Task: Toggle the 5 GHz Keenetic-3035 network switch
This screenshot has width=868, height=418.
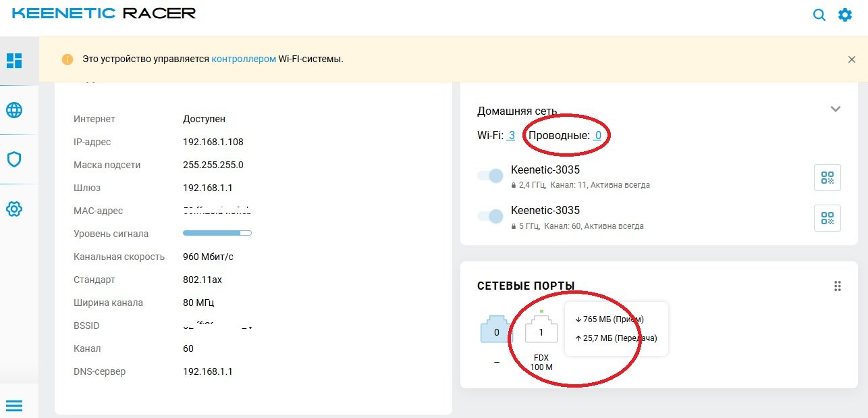Action: click(491, 216)
